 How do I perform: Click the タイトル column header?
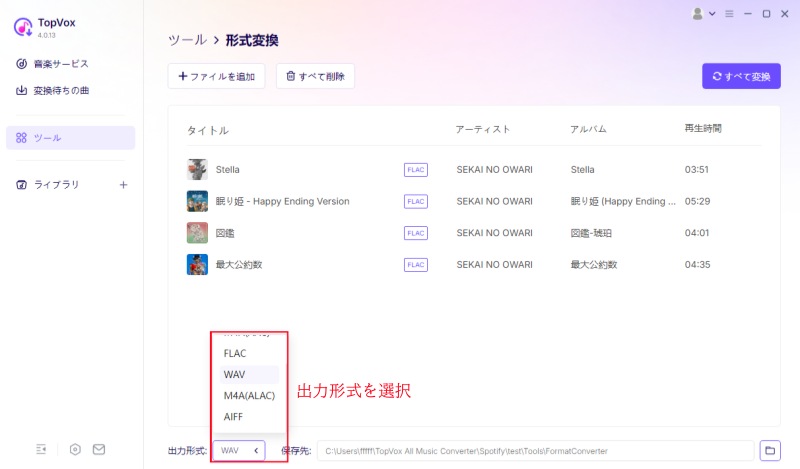tap(208, 130)
